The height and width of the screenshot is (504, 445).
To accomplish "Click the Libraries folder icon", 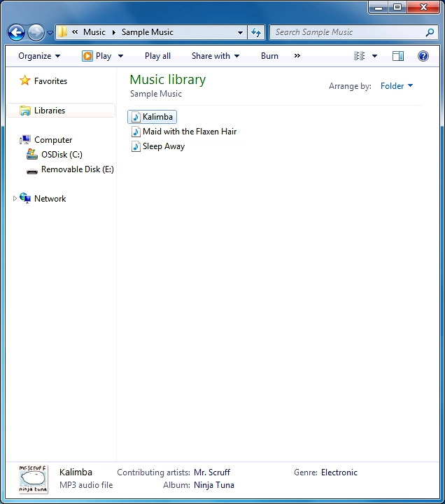I will 25,111.
